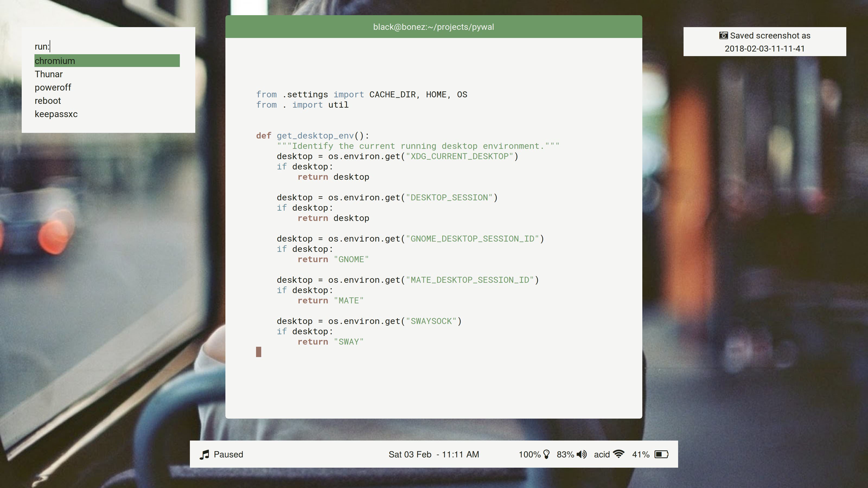Click the terminal title bar black@bonez

433,27
